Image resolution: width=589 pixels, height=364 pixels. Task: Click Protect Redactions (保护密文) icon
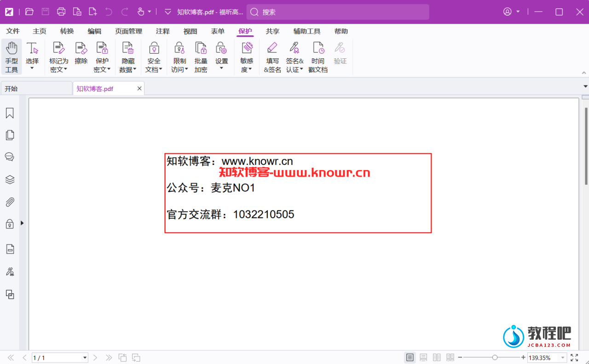click(x=102, y=48)
